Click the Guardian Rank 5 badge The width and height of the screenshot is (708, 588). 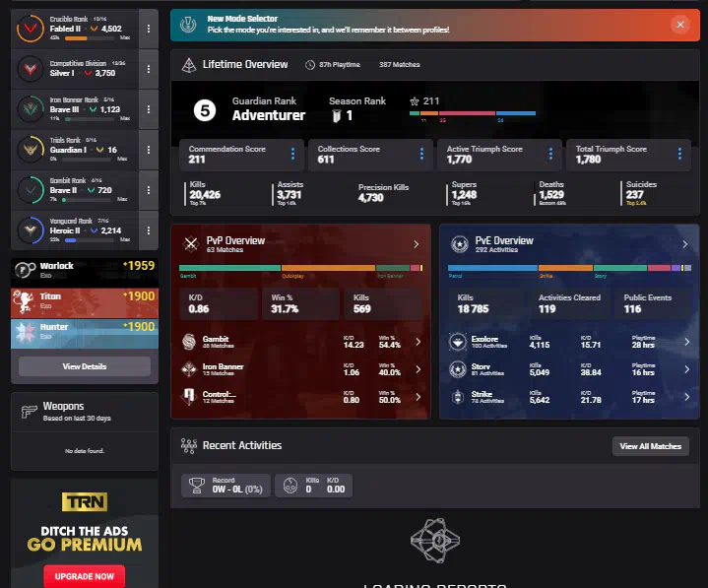coord(205,110)
